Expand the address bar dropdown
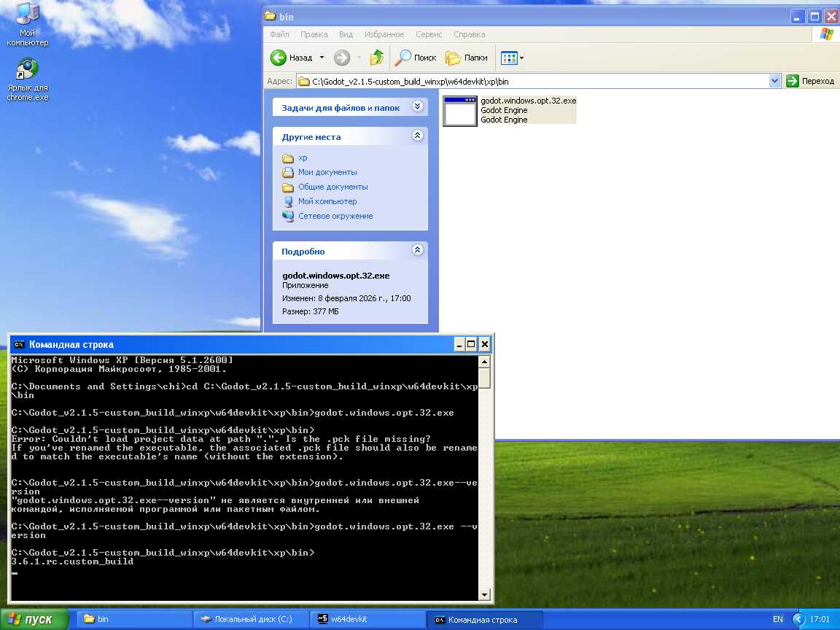This screenshot has height=630, width=840. (x=774, y=82)
